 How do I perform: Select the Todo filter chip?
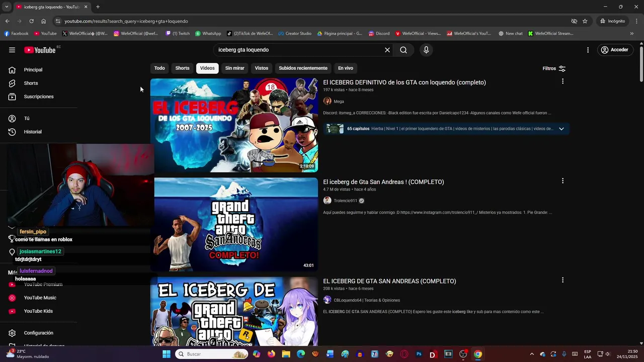pos(159,68)
